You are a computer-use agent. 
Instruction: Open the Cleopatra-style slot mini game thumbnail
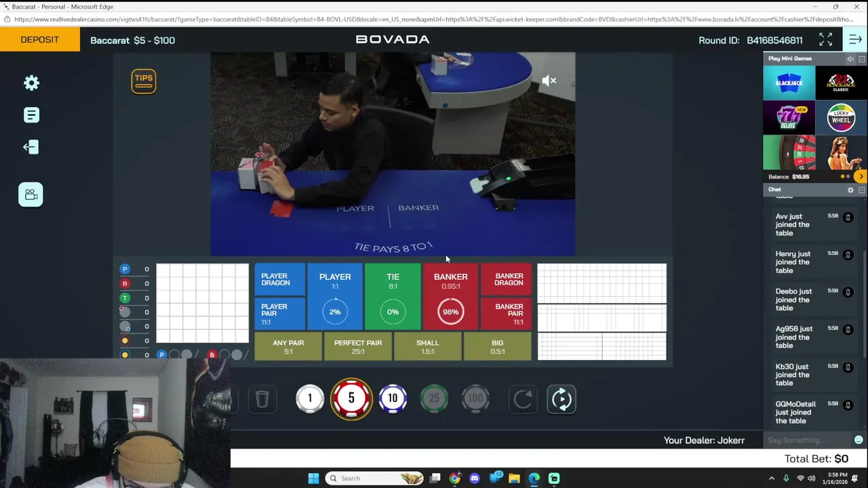(x=841, y=152)
